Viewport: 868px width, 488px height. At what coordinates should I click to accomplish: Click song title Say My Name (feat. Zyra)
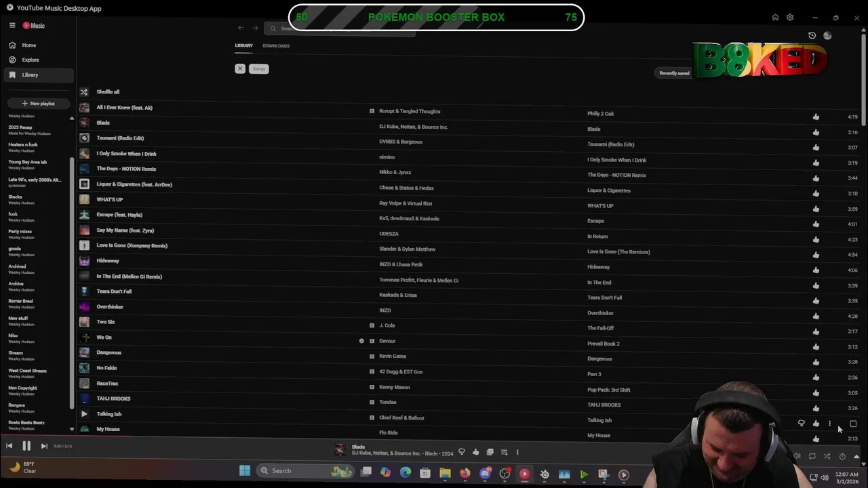coord(125,230)
